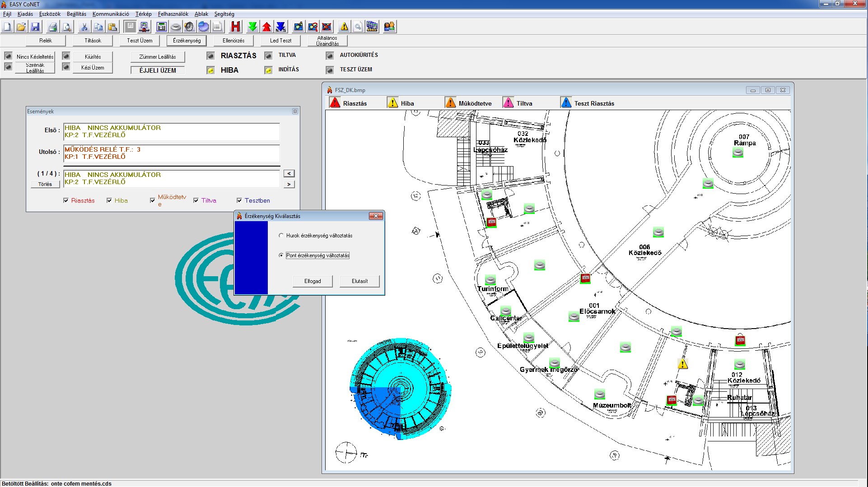The width and height of the screenshot is (868, 487).
Task: Click the red H toolbar icon
Action: [x=235, y=27]
